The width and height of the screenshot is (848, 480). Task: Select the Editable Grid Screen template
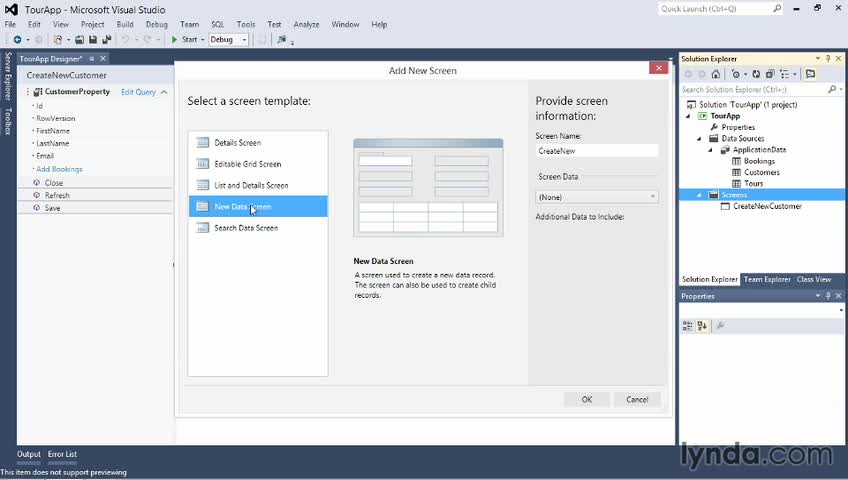point(258,164)
